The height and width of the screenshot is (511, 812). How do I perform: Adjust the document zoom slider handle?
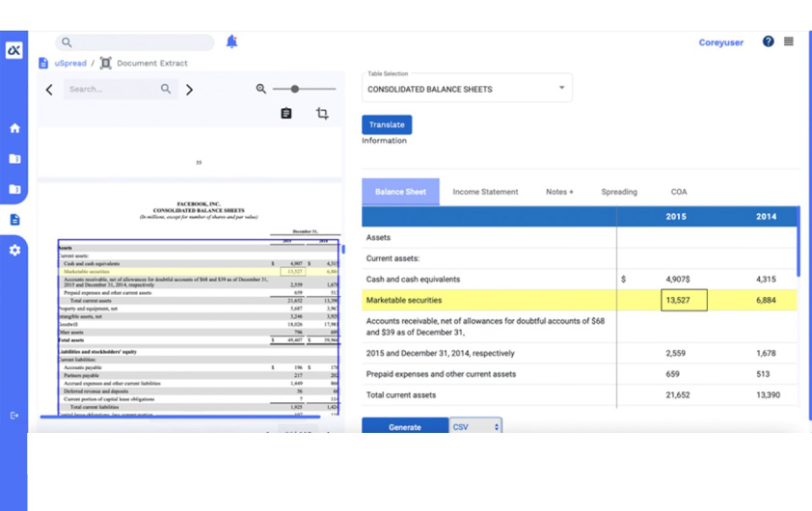coord(295,89)
